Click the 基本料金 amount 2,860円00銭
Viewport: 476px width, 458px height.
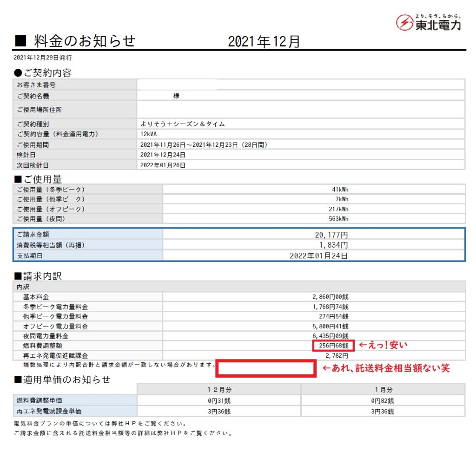pos(330,296)
